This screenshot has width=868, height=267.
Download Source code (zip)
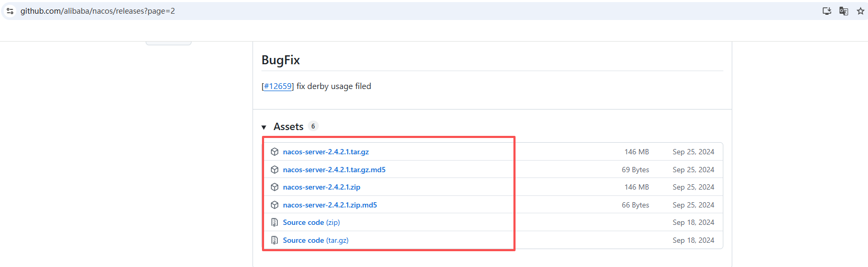pos(311,222)
